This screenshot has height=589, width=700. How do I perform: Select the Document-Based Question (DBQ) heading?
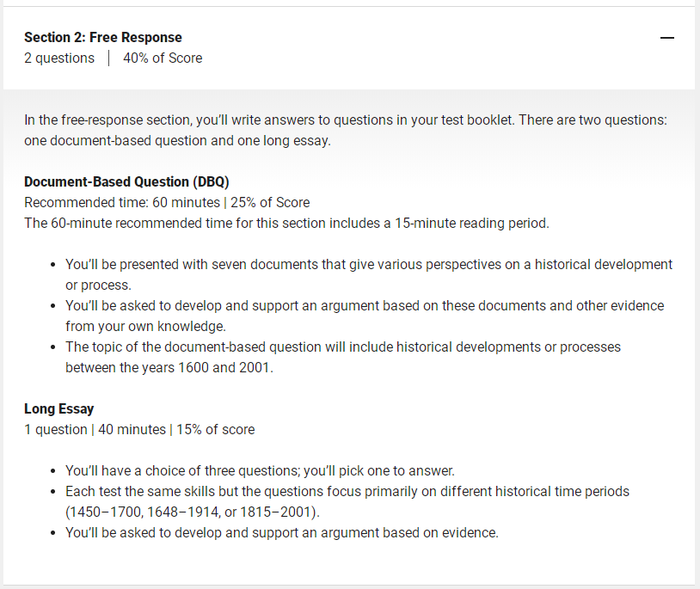[x=126, y=181]
